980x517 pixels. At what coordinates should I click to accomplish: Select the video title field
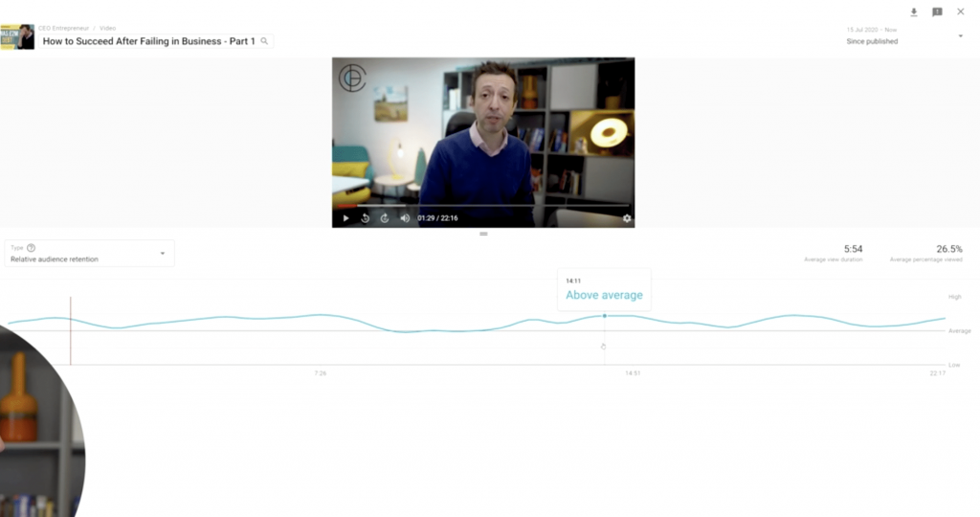(156, 41)
